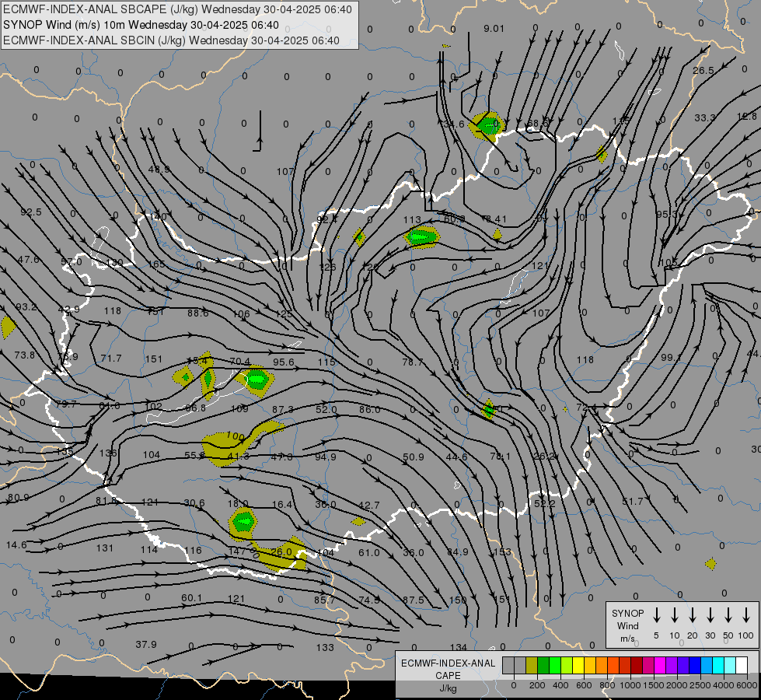Click the olive CAPE legend swatch
Screen dimensions: 761x700
(x=532, y=666)
